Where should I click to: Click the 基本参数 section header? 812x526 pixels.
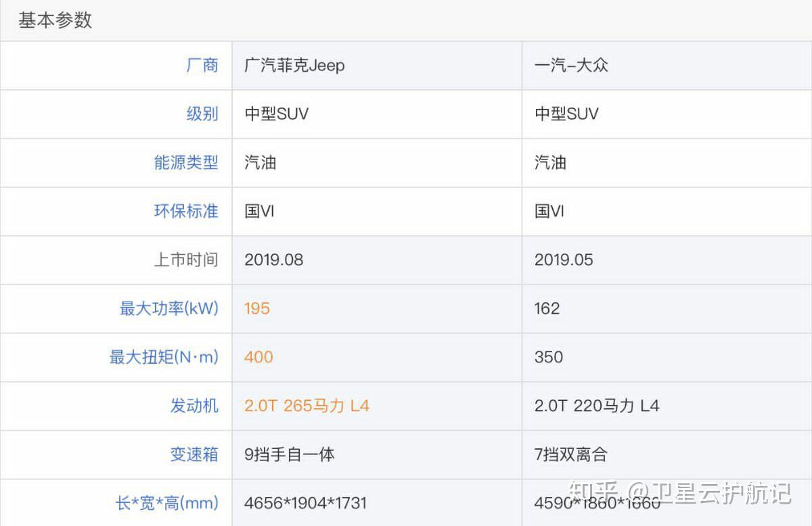coord(55,20)
